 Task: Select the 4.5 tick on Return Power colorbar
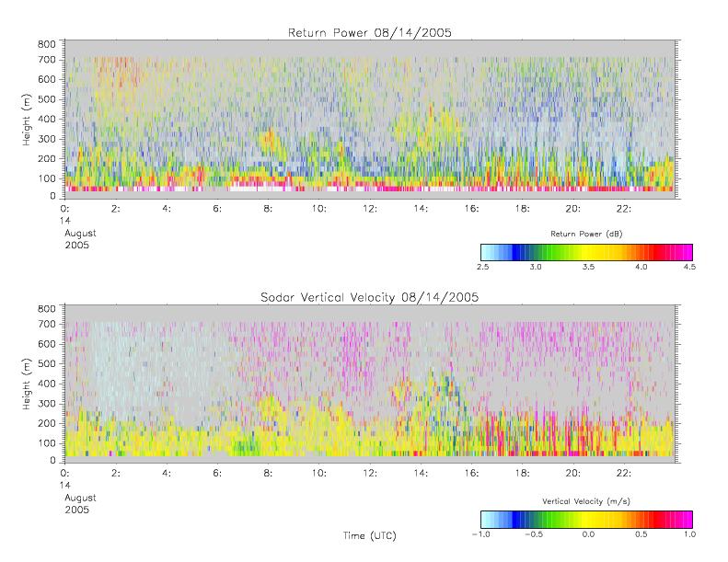689,267
